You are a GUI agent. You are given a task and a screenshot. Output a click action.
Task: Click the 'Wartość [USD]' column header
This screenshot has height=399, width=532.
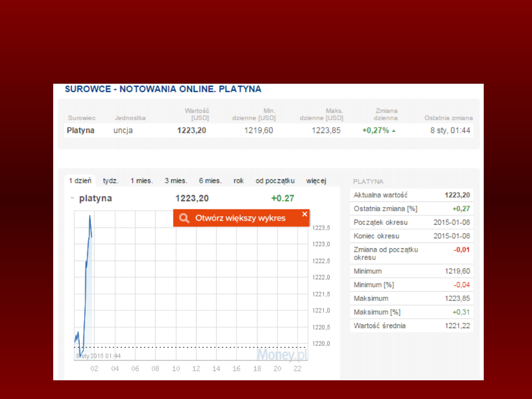coord(197,114)
